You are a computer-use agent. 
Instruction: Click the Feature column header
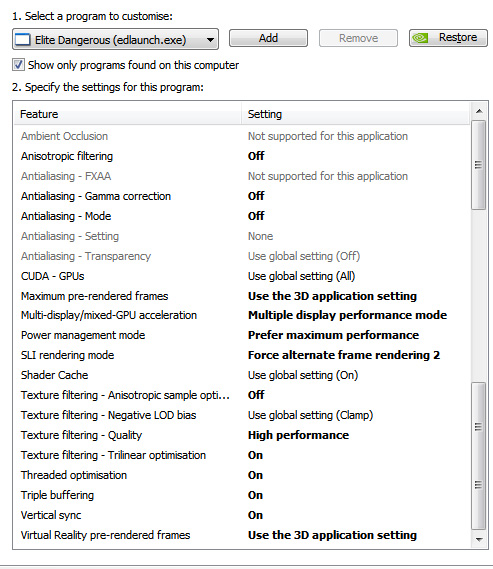coord(128,114)
